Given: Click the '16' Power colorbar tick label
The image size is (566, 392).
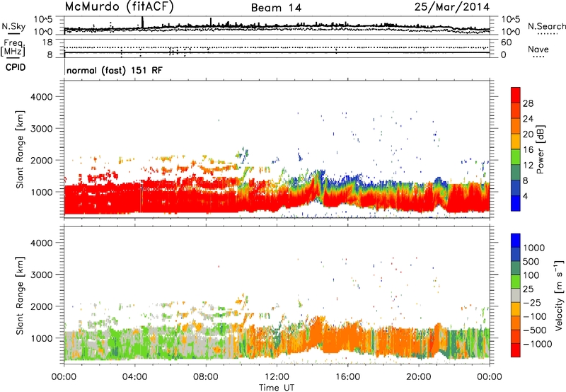Looking at the screenshot, I should (x=528, y=150).
